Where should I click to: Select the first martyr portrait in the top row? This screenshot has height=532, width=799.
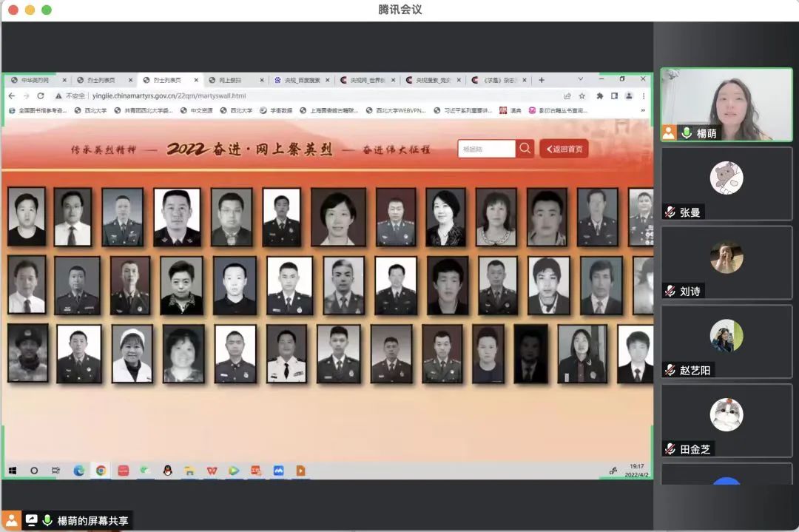point(27,216)
